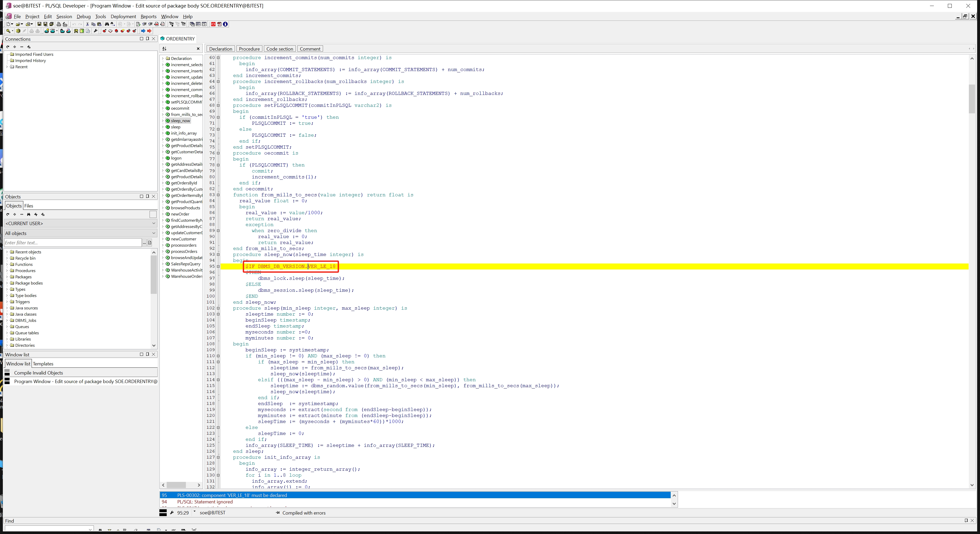
Task: Click the Oracle red logo toolbar icon
Action: pyautogui.click(x=213, y=24)
